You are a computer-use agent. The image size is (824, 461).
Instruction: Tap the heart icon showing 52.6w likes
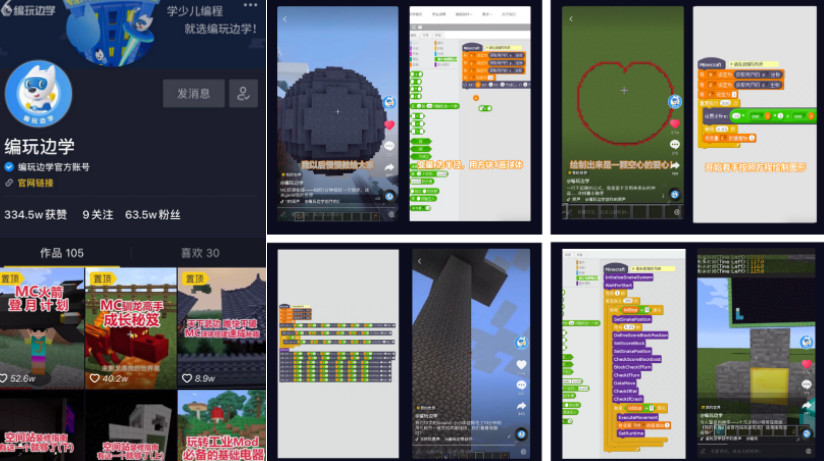4,378
